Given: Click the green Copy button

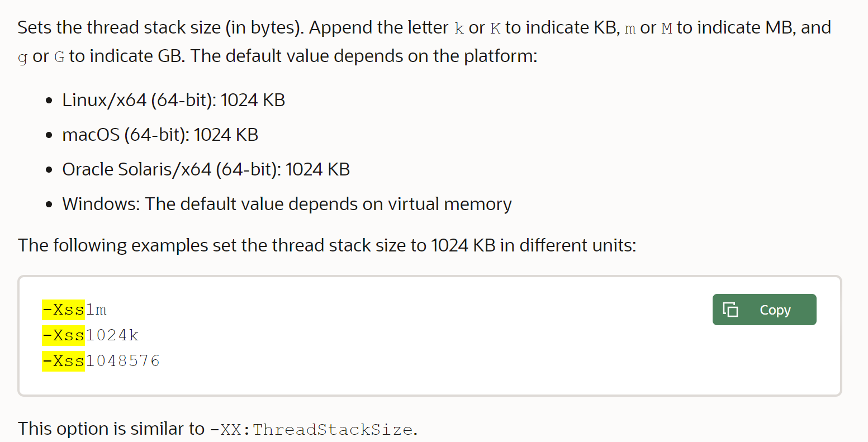Looking at the screenshot, I should click(764, 310).
